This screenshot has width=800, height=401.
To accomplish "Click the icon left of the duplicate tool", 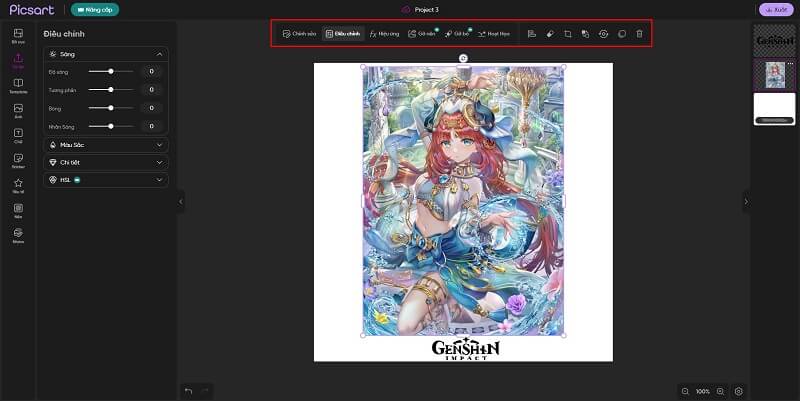I will (x=604, y=34).
